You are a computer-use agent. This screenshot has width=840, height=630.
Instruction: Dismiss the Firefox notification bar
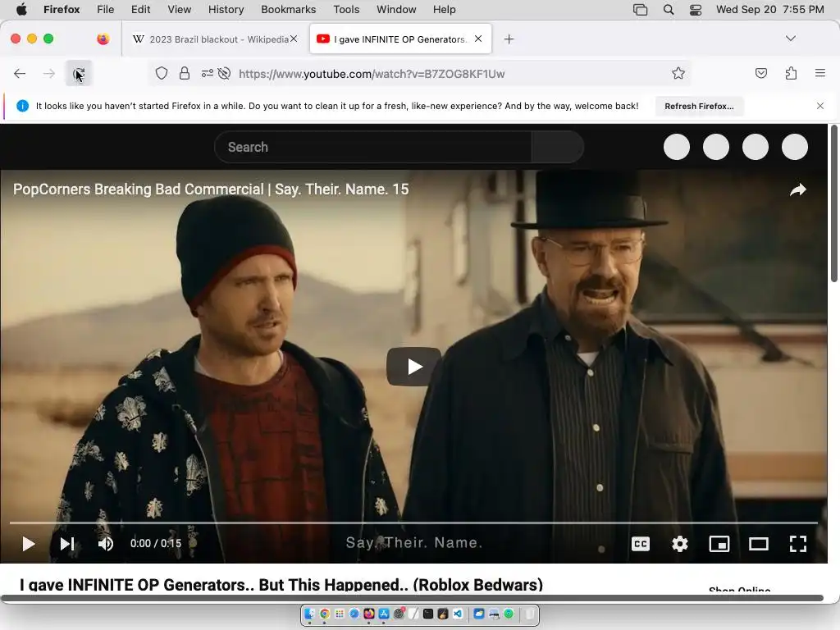click(820, 106)
